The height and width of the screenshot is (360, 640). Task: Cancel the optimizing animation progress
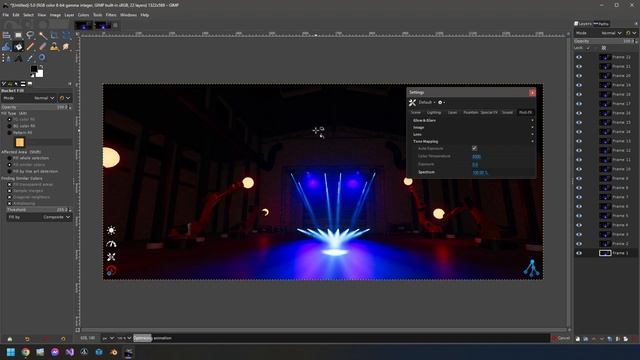(x=560, y=338)
